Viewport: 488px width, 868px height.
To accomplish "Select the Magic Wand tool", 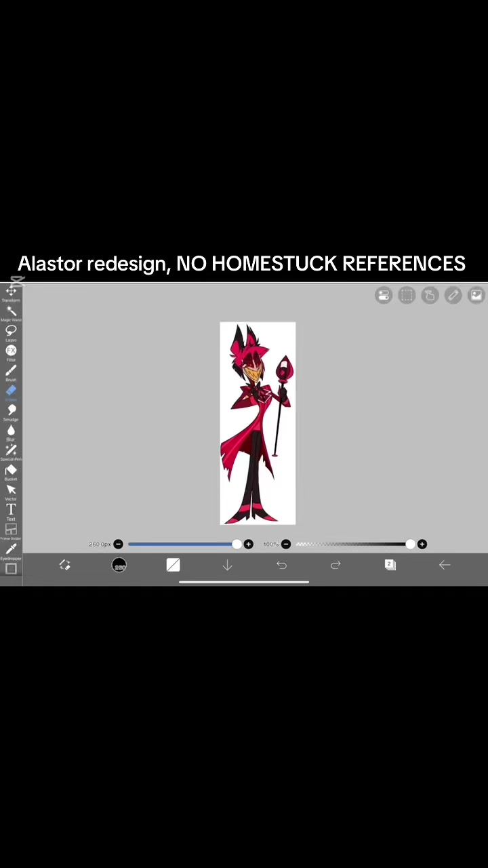I will point(11,313).
